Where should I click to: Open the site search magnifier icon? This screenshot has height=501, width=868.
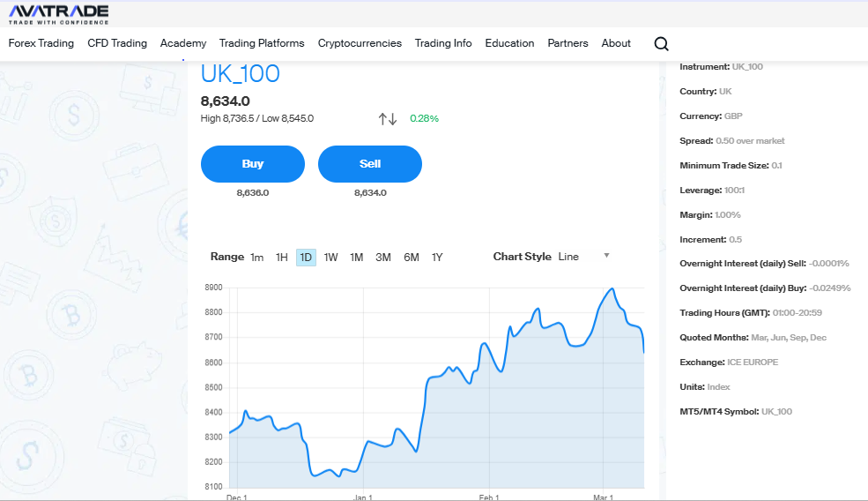pyautogui.click(x=661, y=44)
